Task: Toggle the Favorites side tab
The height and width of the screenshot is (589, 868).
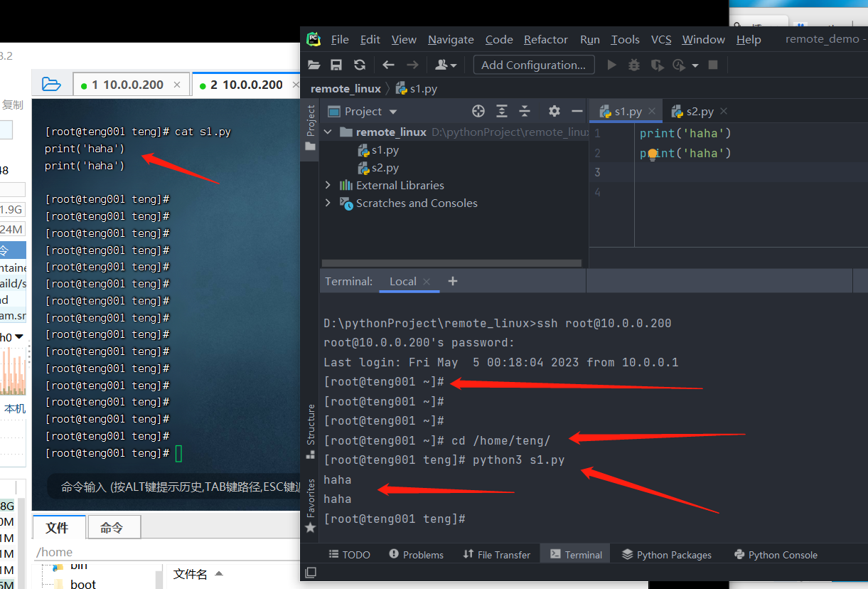Action: tap(310, 505)
